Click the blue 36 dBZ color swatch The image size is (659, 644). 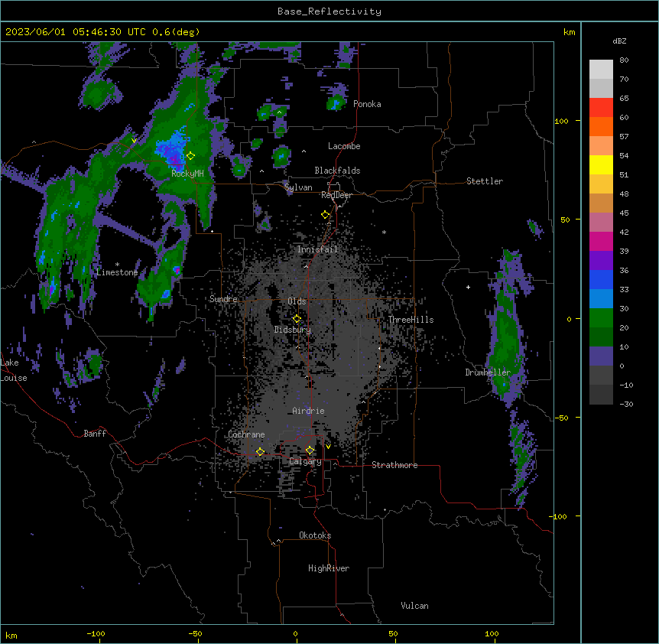pyautogui.click(x=601, y=279)
